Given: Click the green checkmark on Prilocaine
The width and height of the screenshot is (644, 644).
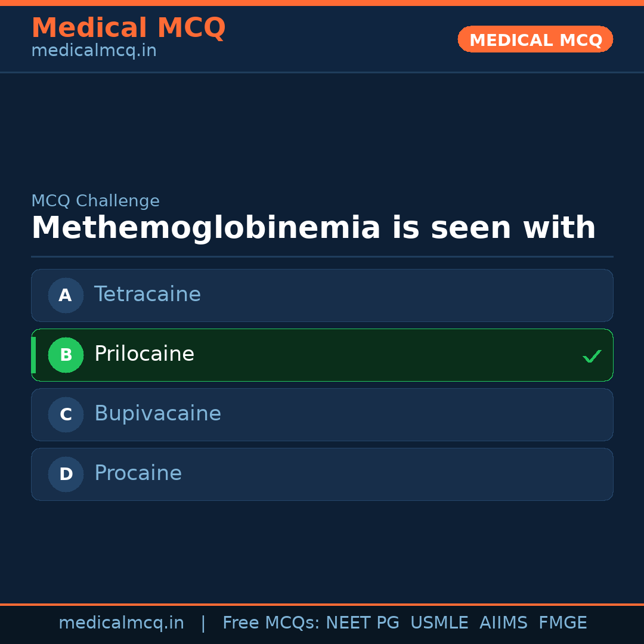Looking at the screenshot, I should click(592, 356).
